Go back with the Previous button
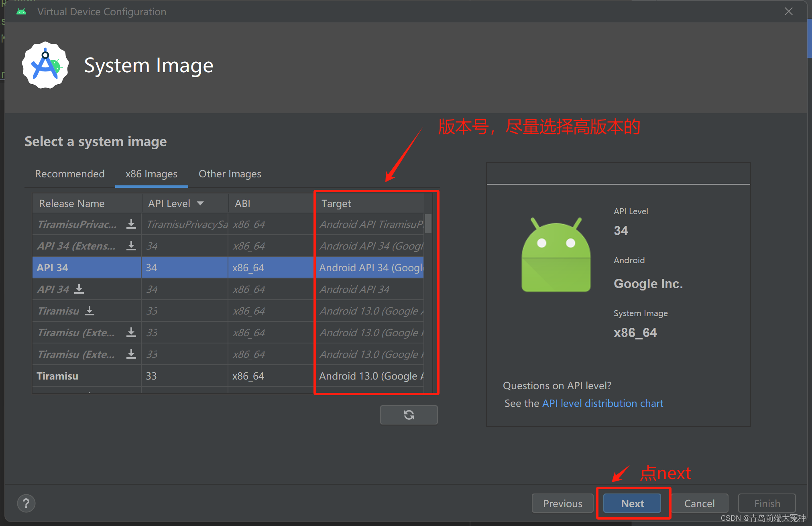Viewport: 812px width, 526px height. [562, 503]
